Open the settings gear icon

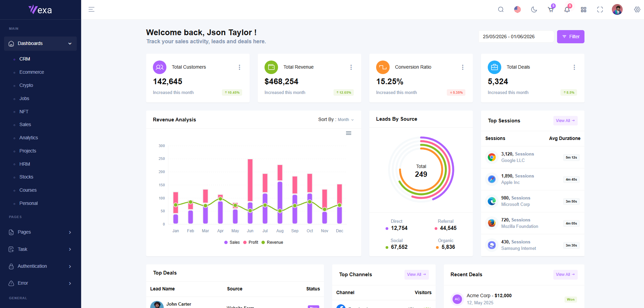pos(637,9)
